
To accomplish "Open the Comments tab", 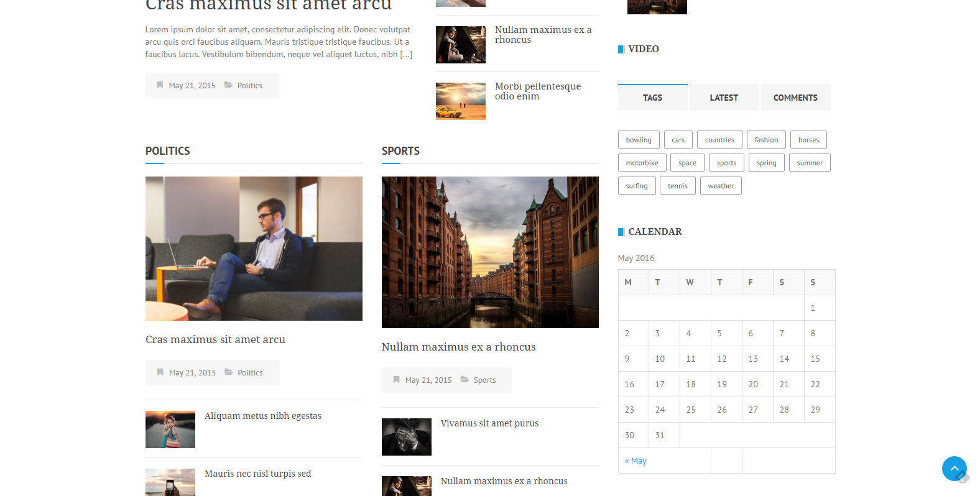I will coord(795,98).
